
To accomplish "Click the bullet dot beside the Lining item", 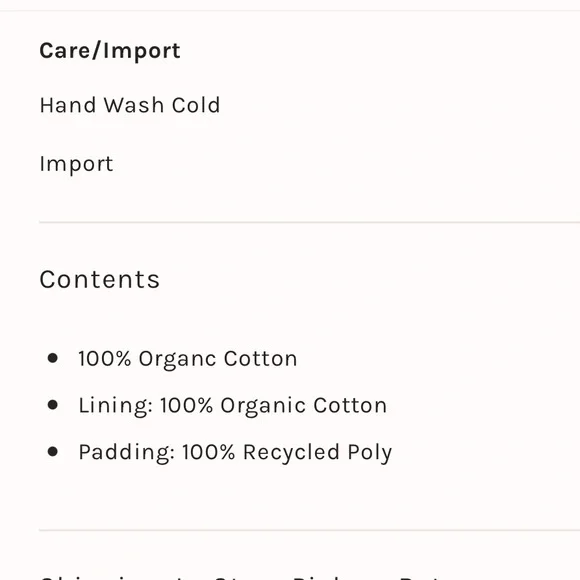I will point(53,405).
